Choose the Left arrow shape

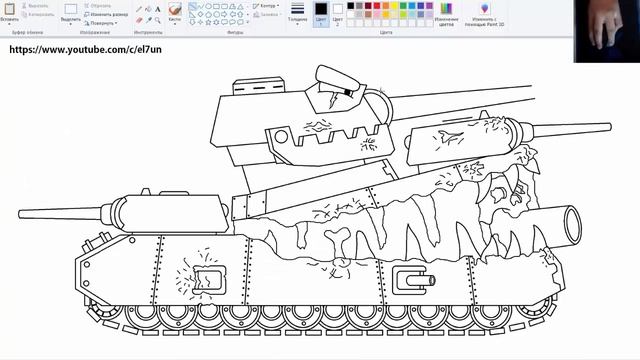click(x=232, y=14)
